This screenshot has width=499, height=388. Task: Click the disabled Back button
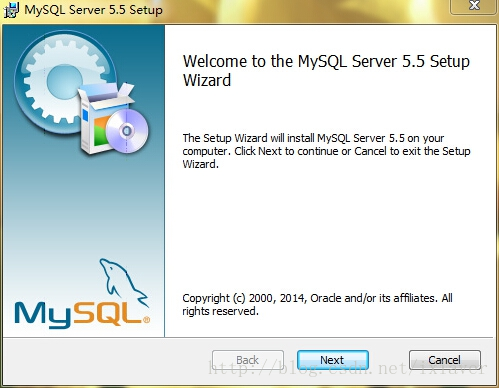248,360
